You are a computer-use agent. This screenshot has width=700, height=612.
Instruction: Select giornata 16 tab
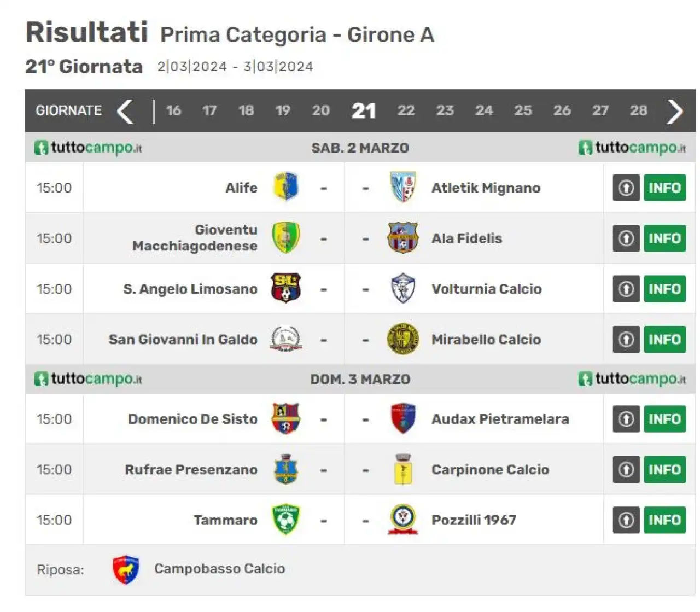tap(173, 110)
